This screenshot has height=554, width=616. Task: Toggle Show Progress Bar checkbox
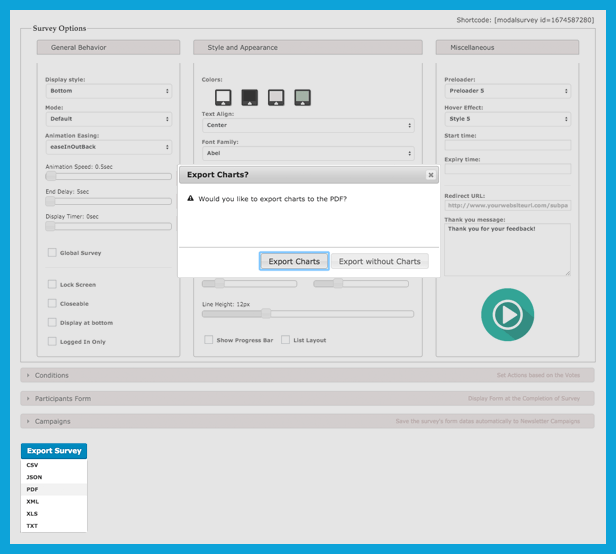pyautogui.click(x=209, y=339)
